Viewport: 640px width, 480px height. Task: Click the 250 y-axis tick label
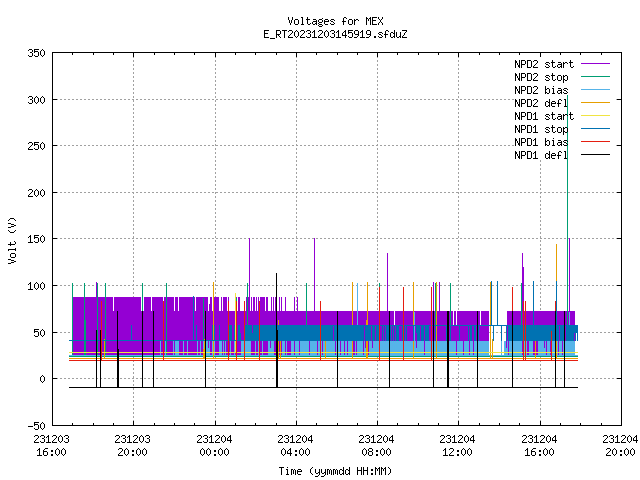point(36,146)
